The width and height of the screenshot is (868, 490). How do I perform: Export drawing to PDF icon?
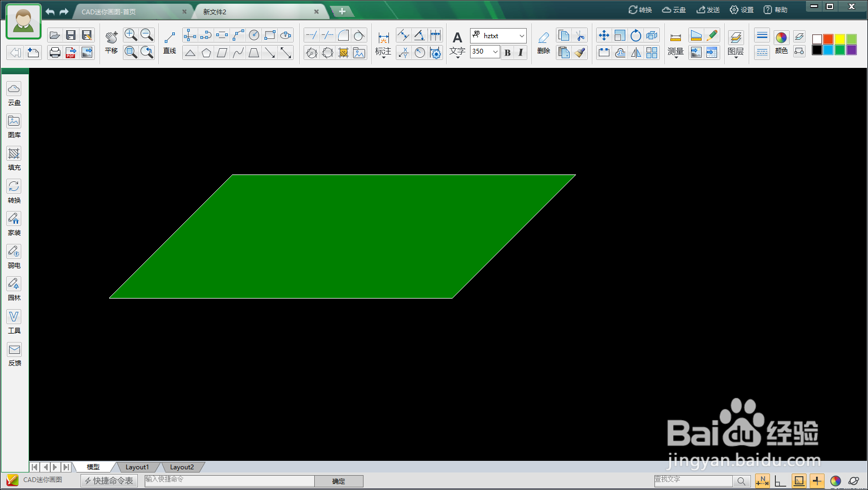[x=70, y=52]
